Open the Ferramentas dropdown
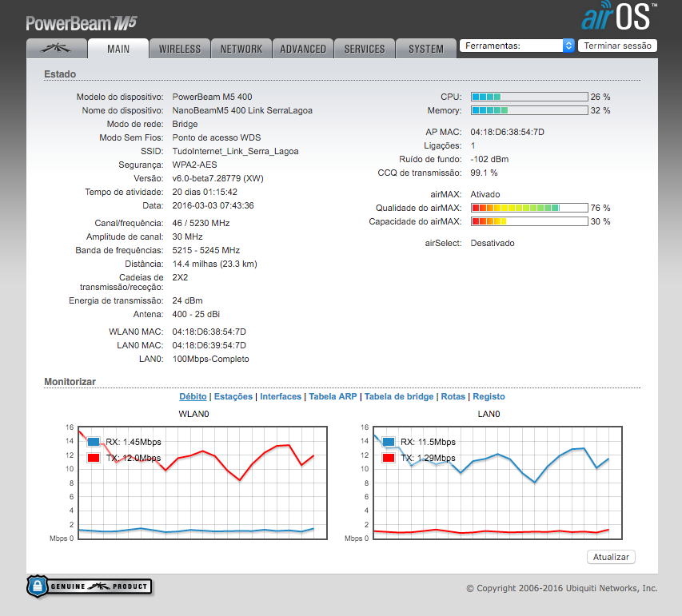The height and width of the screenshot is (616, 682). pyautogui.click(x=517, y=46)
